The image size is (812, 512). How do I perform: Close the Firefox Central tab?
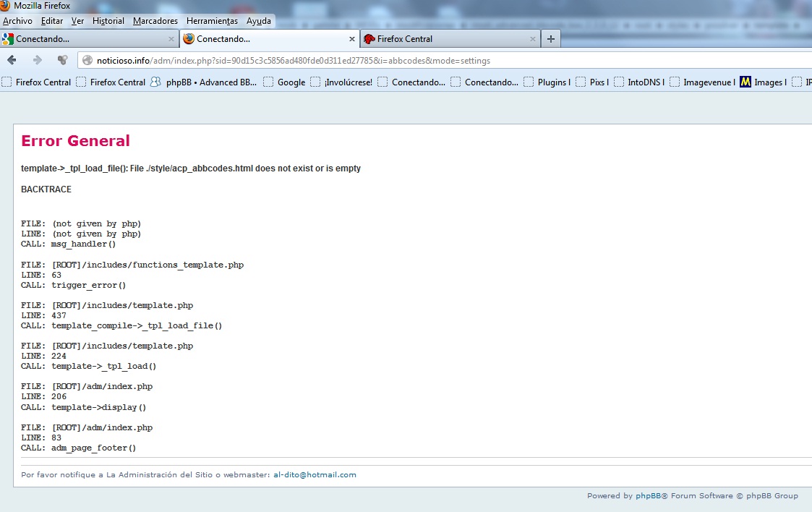(533, 39)
